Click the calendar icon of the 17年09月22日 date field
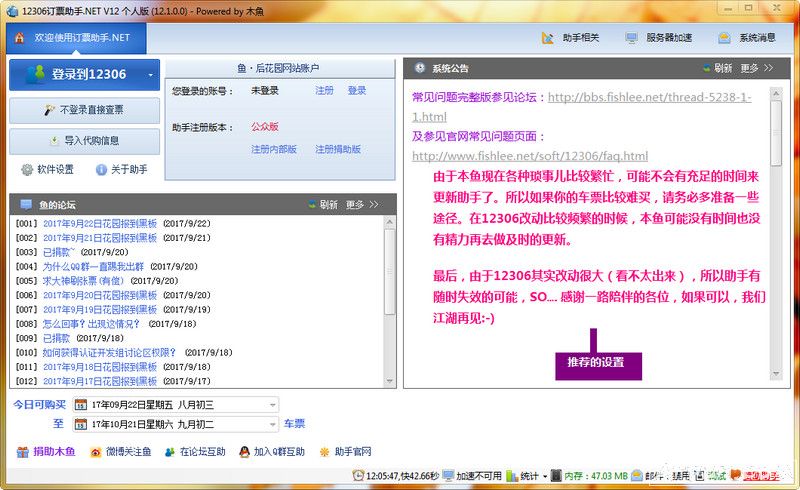The width and height of the screenshot is (800, 490). point(81,405)
